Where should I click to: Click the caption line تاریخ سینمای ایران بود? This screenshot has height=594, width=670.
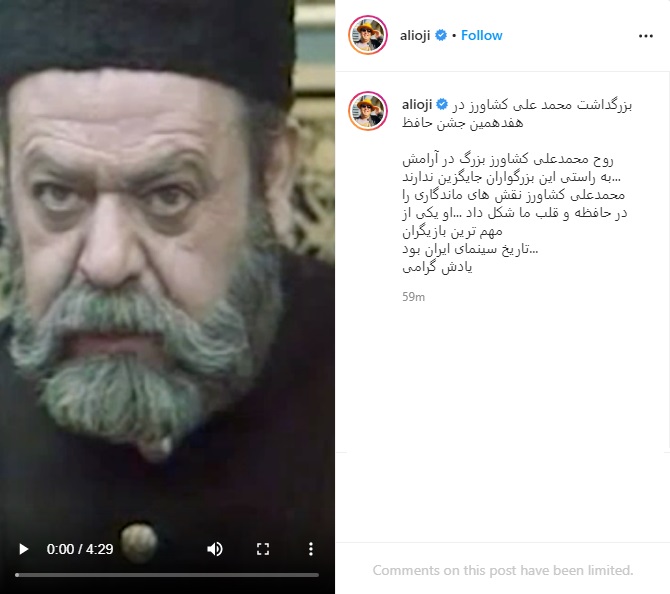tap(470, 249)
